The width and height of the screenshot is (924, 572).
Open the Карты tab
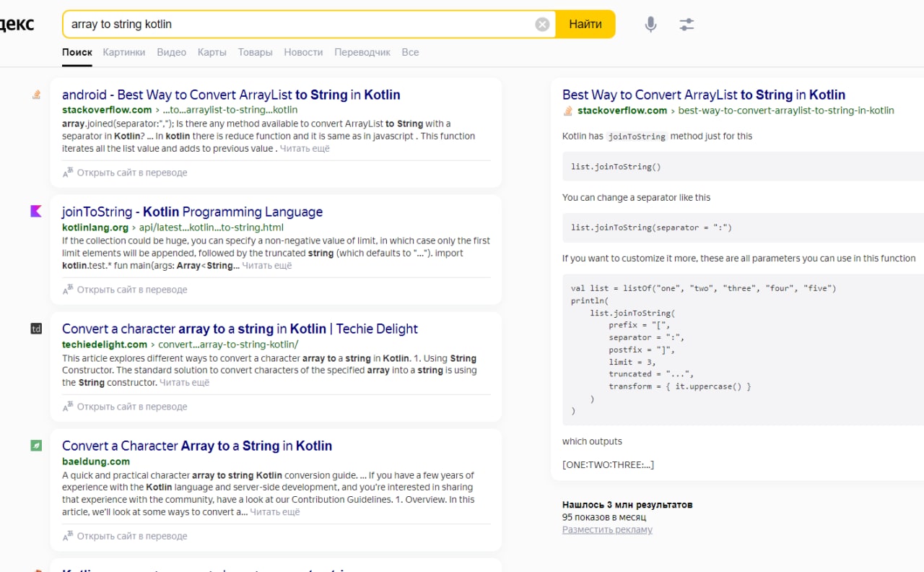[212, 52]
